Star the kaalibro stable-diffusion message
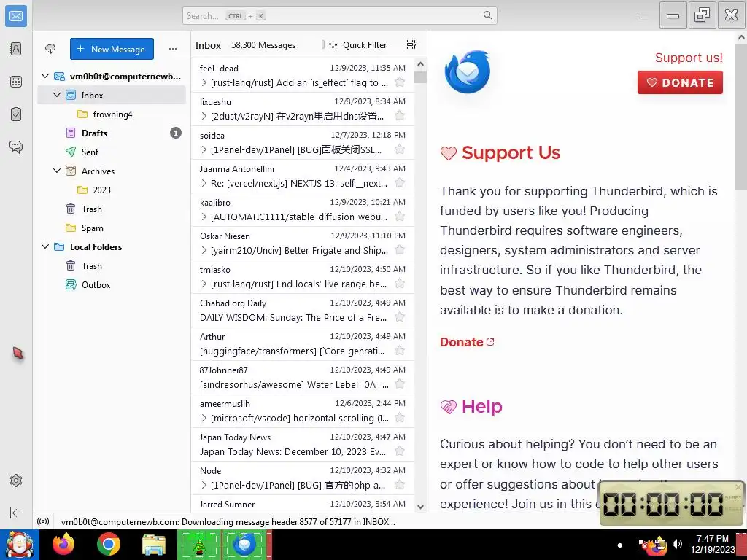 pos(400,217)
